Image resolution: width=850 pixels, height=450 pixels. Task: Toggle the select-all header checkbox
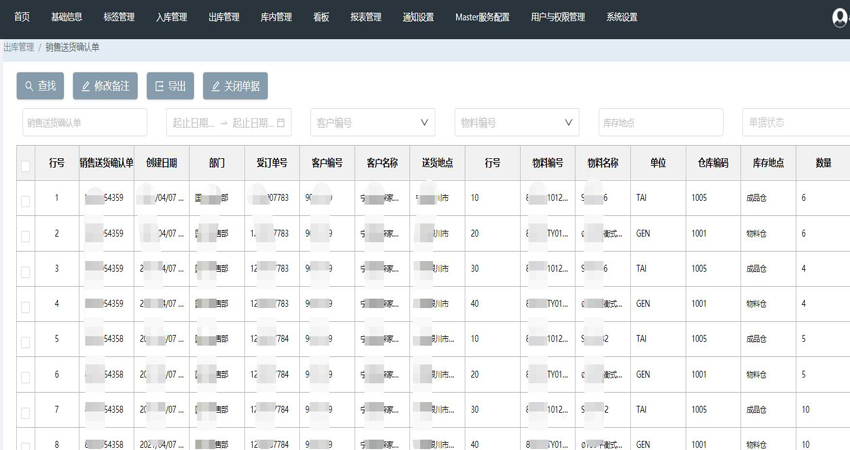click(x=26, y=165)
